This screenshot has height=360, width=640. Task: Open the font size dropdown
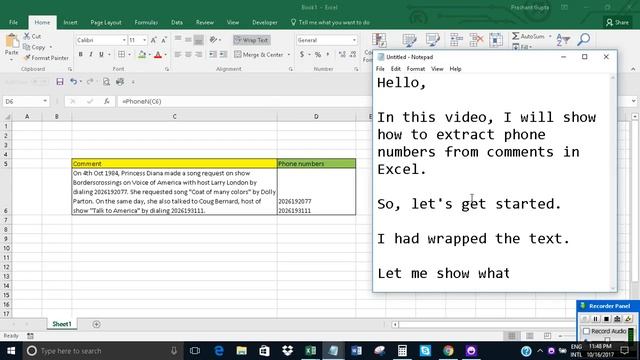click(x=144, y=40)
